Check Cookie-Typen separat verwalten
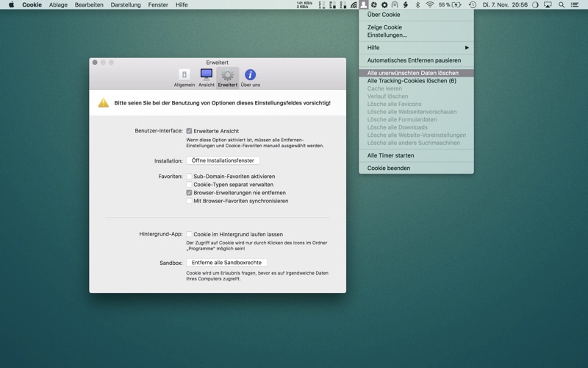Image resolution: width=588 pixels, height=368 pixels. tap(189, 185)
